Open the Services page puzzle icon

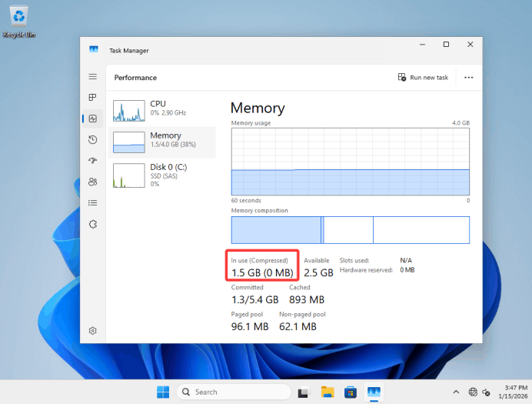tap(92, 224)
